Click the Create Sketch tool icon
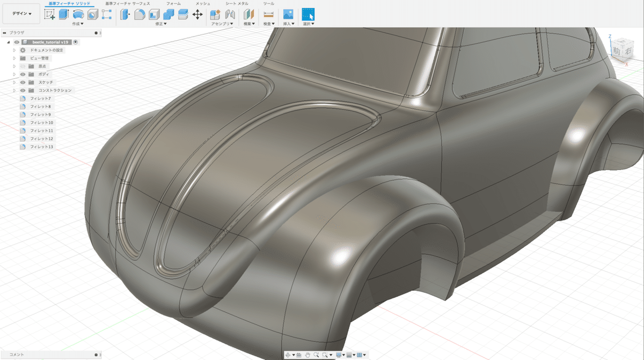This screenshot has height=360, width=644. [49, 14]
